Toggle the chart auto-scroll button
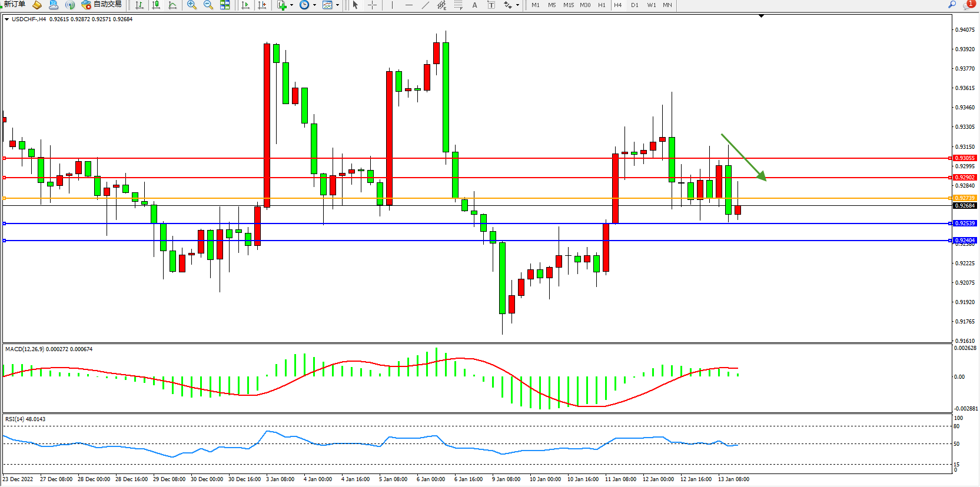The image size is (980, 487). coord(245,5)
